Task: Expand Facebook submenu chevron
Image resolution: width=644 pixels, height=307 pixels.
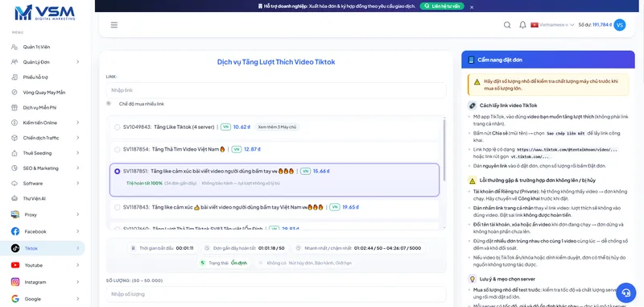Action: [x=77, y=231]
